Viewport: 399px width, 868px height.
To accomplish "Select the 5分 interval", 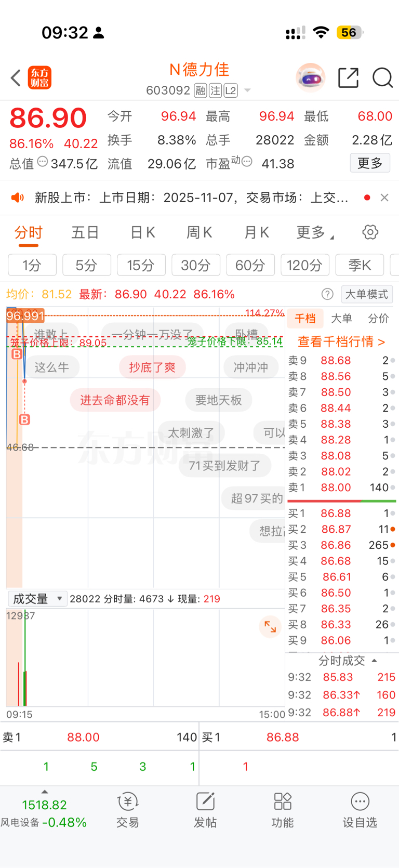I will (x=87, y=265).
